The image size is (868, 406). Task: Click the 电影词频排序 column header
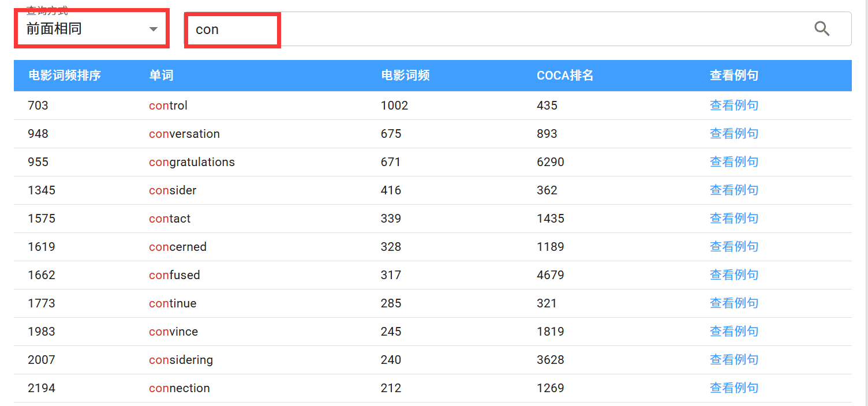click(65, 76)
